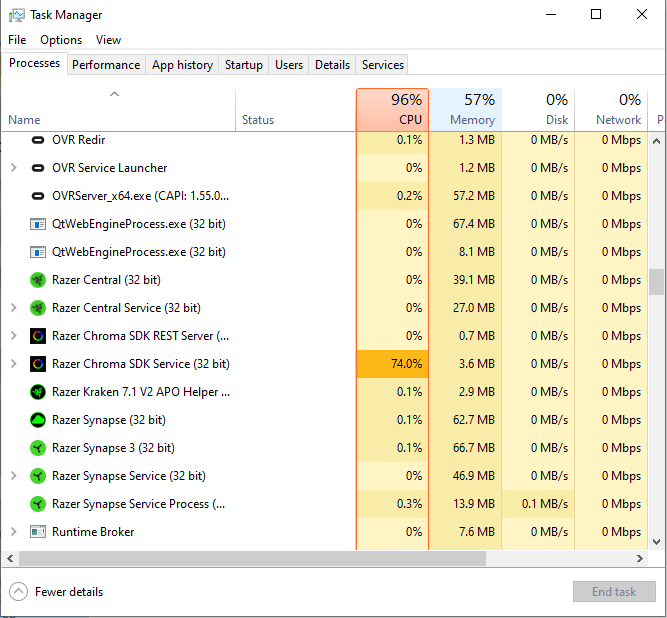Select the Razer Kraken 7.1 V2 APO Helper row
Image resolution: width=667 pixels, height=618 pixels.
click(x=141, y=392)
